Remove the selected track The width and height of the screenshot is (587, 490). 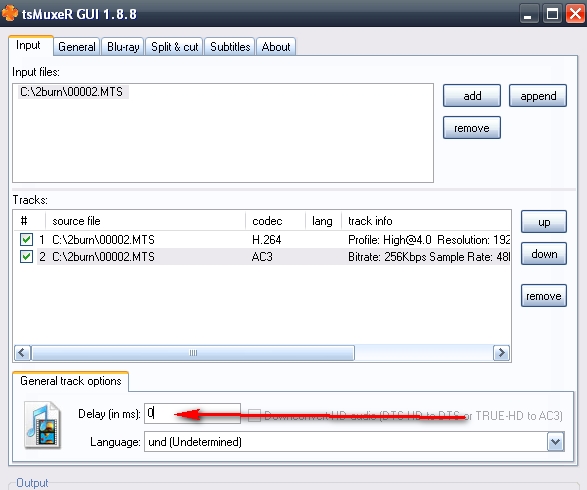coord(544,296)
